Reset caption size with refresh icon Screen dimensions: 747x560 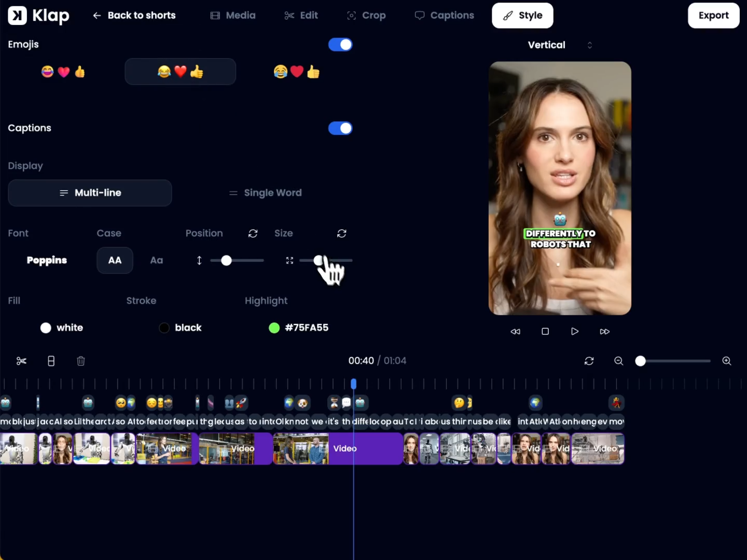342,233
